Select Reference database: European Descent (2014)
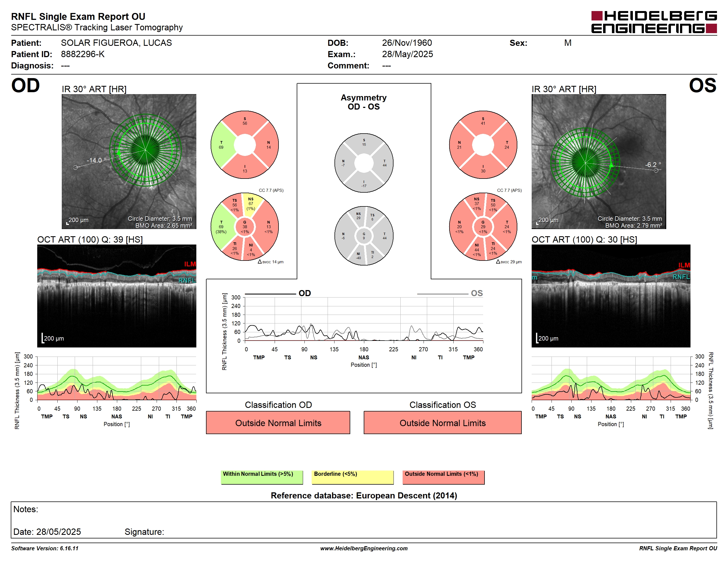 [364, 496]
